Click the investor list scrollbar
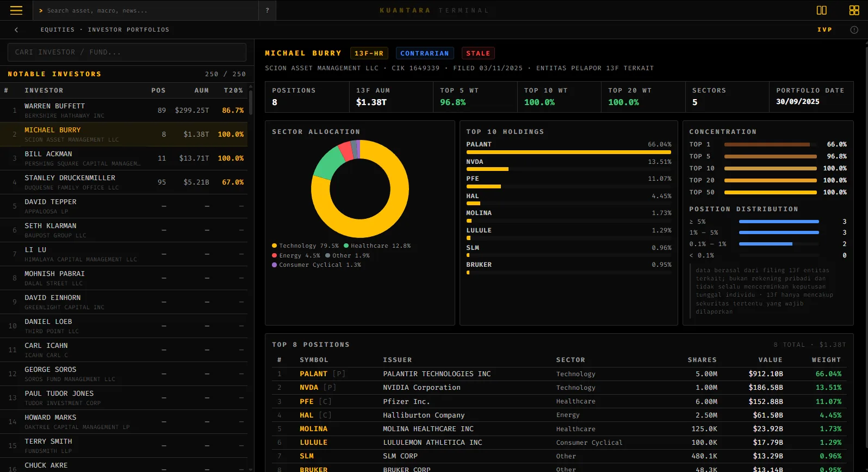The image size is (868, 472). coord(251,102)
